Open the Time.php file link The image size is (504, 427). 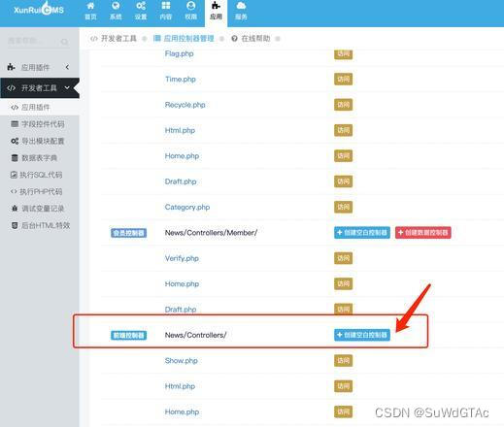click(181, 80)
